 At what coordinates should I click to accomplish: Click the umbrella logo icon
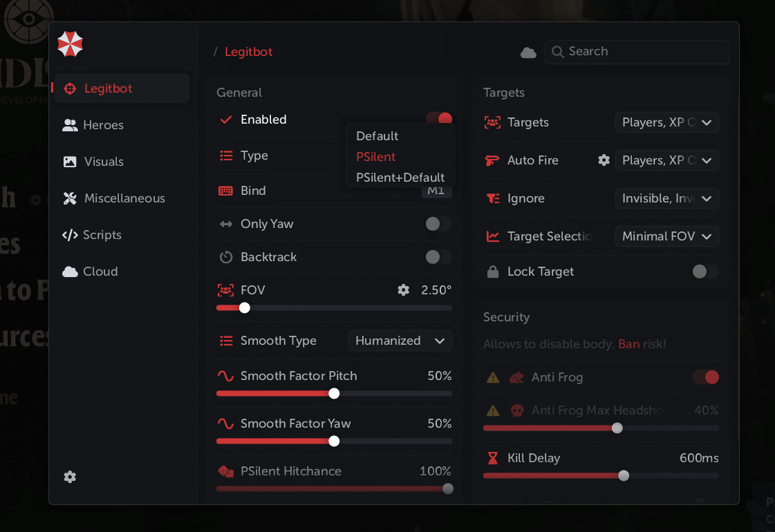pyautogui.click(x=71, y=44)
